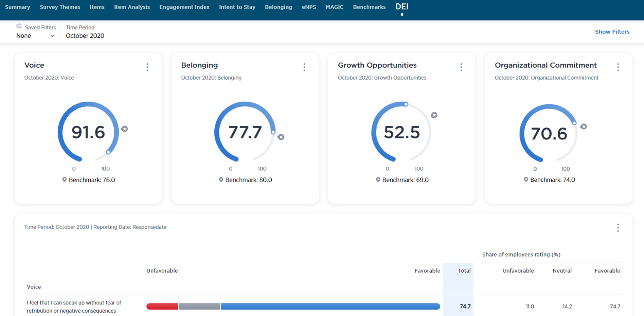Click the red unfavorable bar segment
644x316 pixels.
click(x=162, y=306)
